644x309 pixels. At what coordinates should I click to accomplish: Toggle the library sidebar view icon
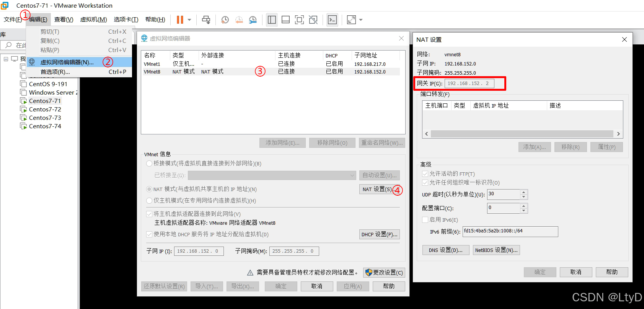pyautogui.click(x=272, y=20)
